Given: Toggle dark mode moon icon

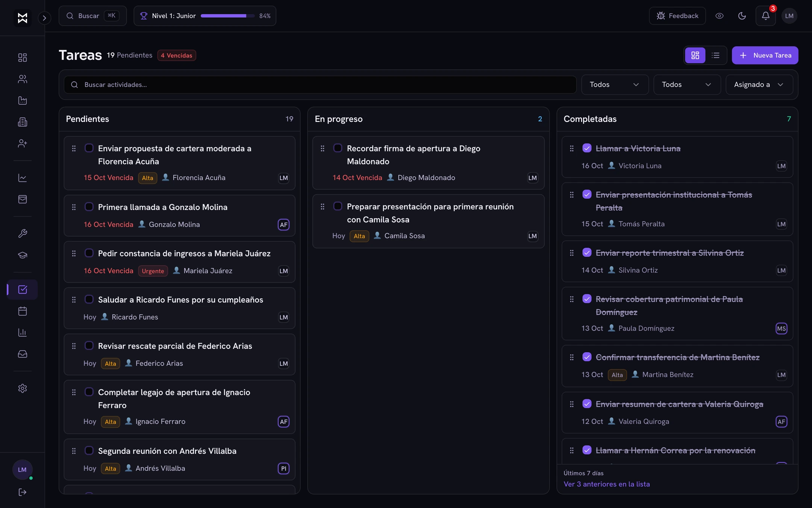Looking at the screenshot, I should click(742, 16).
